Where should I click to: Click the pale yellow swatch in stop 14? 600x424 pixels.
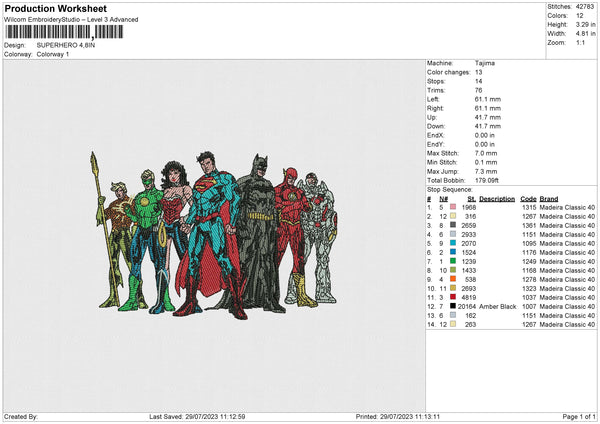pyautogui.click(x=453, y=324)
